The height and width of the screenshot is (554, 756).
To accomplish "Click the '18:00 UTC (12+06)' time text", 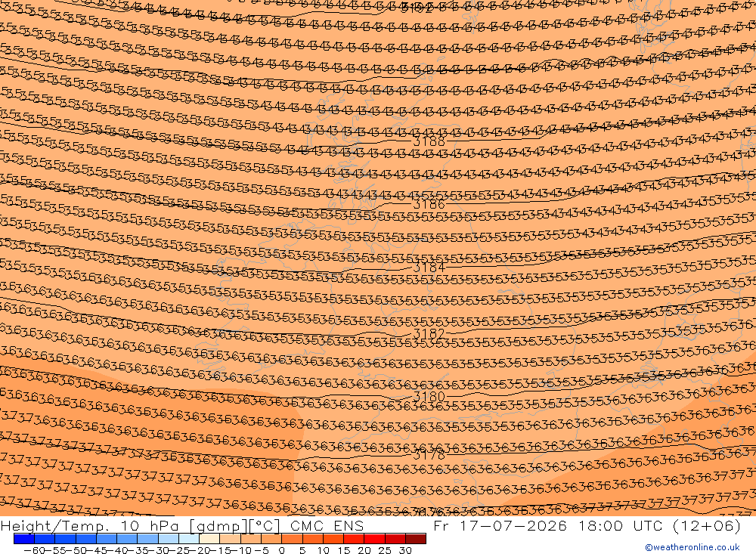I will coord(660,525).
